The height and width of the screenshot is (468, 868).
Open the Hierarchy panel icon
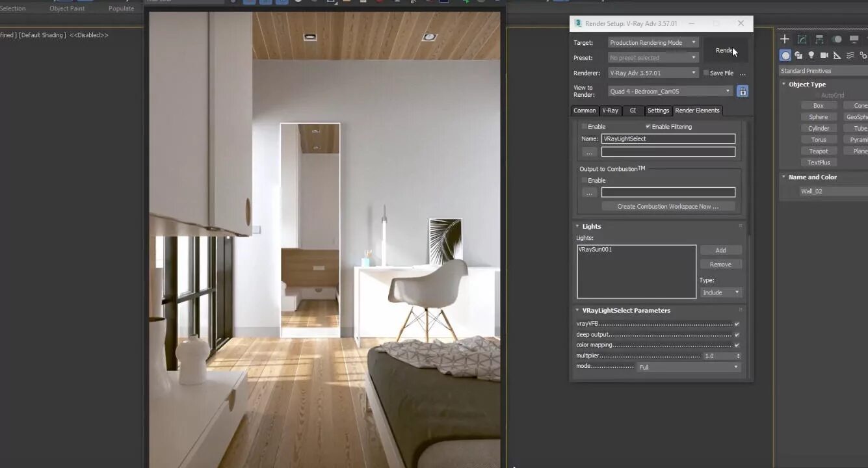click(819, 40)
